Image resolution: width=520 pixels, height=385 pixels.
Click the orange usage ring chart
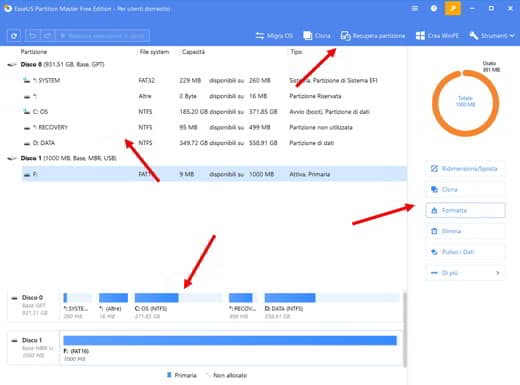pos(465,103)
